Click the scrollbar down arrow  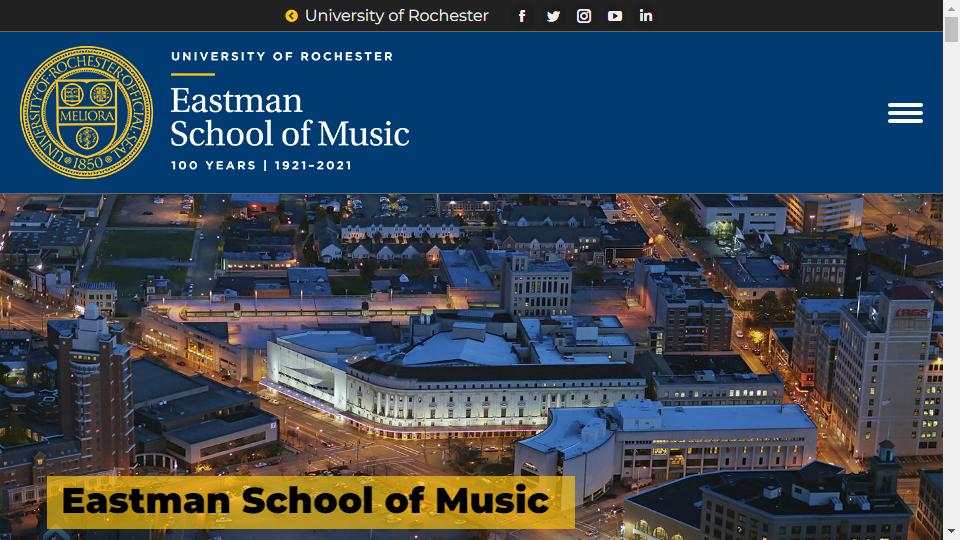point(951,531)
